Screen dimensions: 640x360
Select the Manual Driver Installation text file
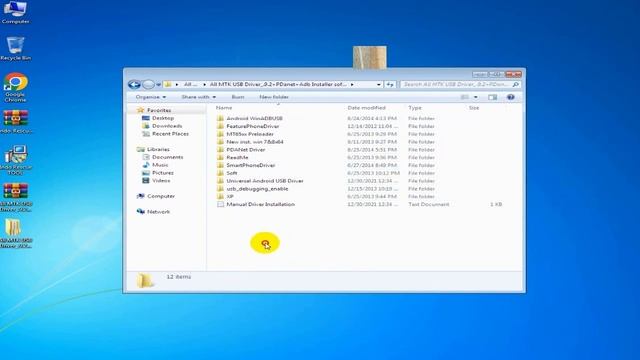[x=260, y=204]
